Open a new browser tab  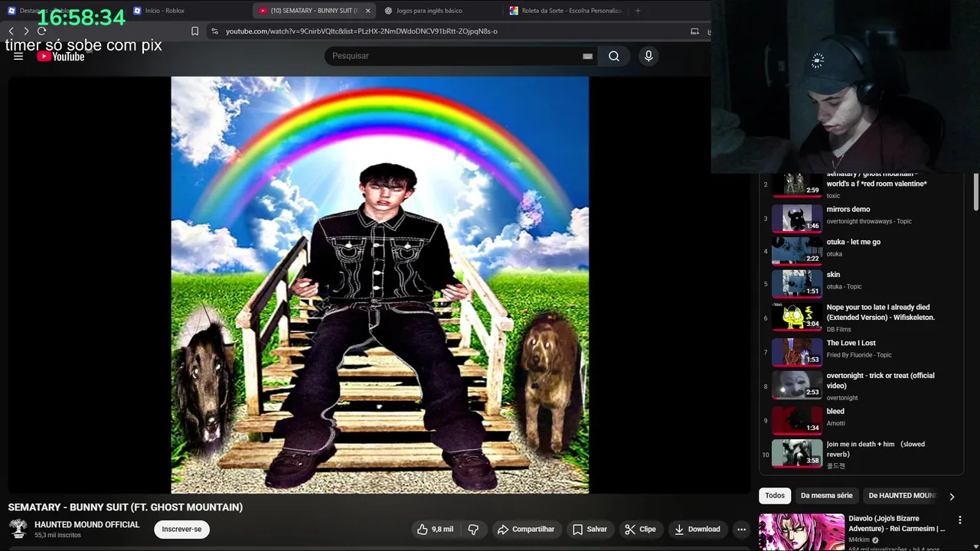click(638, 11)
